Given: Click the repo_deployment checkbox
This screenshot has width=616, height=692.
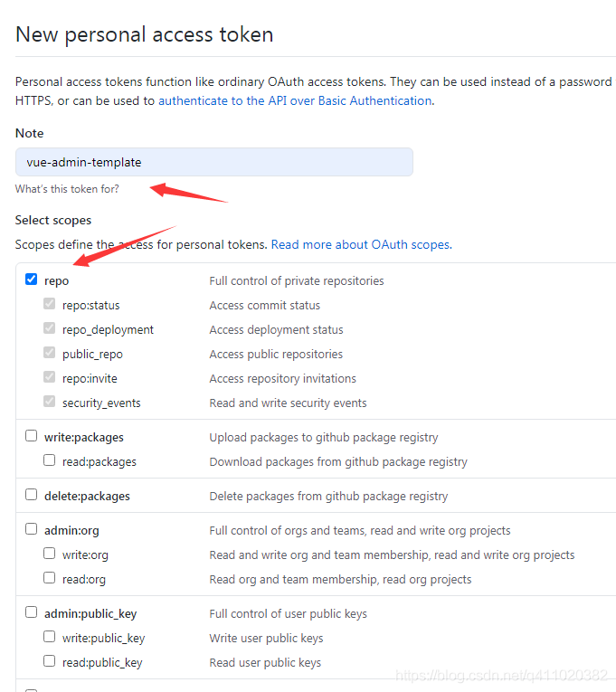Looking at the screenshot, I should (50, 329).
